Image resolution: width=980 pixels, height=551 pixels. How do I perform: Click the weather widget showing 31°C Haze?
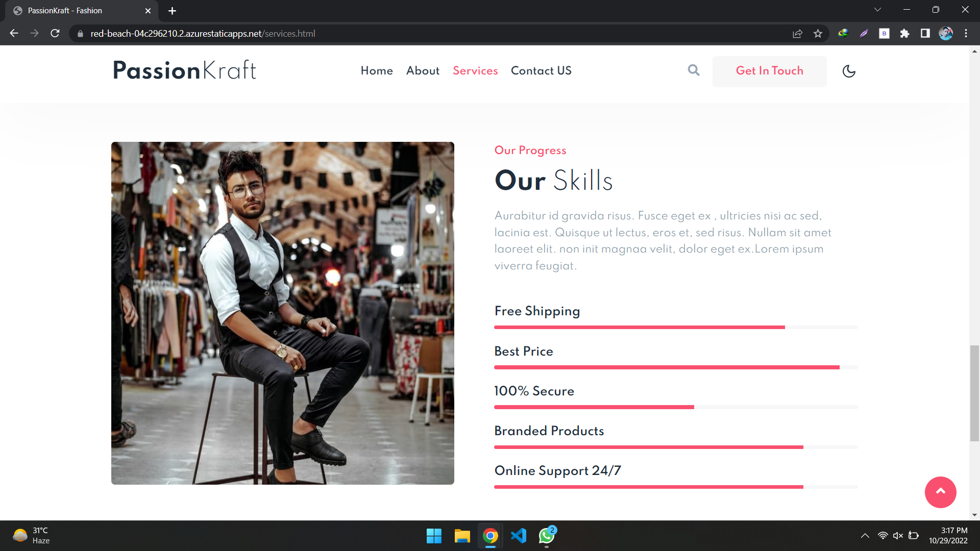[31, 536]
